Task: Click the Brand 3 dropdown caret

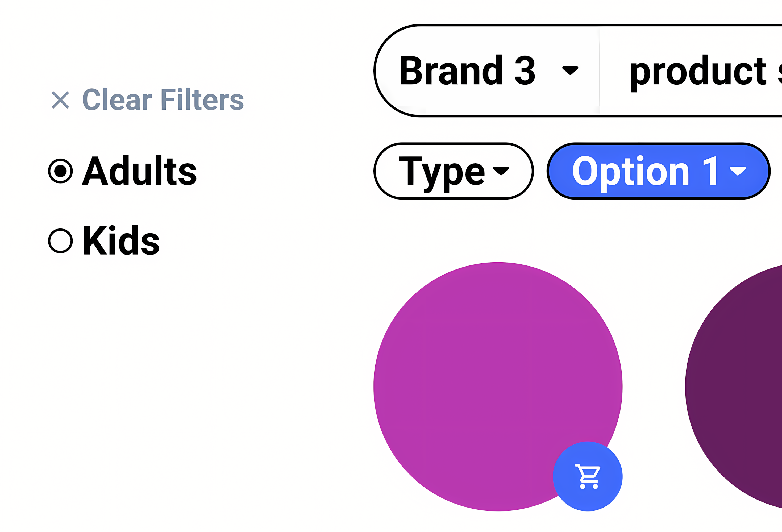Action: pyautogui.click(x=569, y=70)
